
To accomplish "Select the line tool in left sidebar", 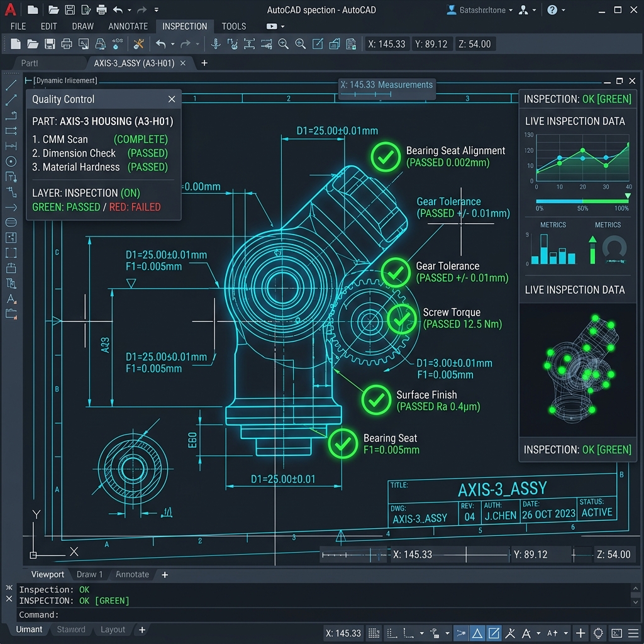I will click(x=11, y=85).
